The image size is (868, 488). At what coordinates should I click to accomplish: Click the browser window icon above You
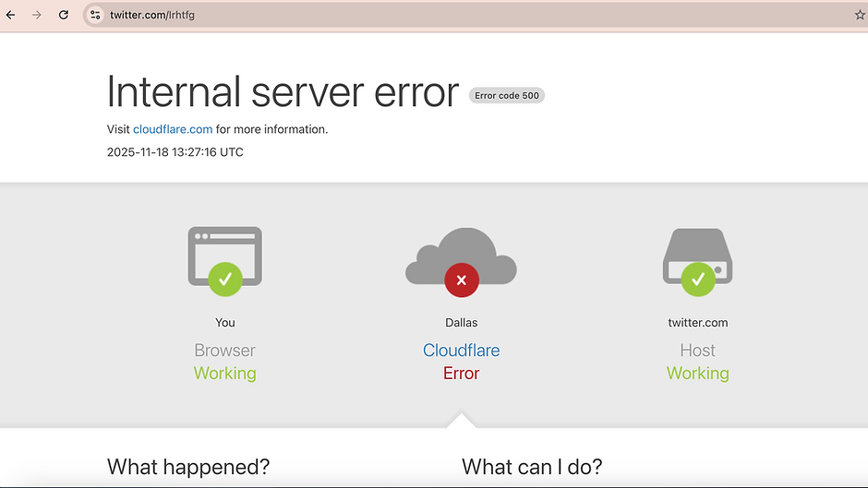click(x=224, y=249)
